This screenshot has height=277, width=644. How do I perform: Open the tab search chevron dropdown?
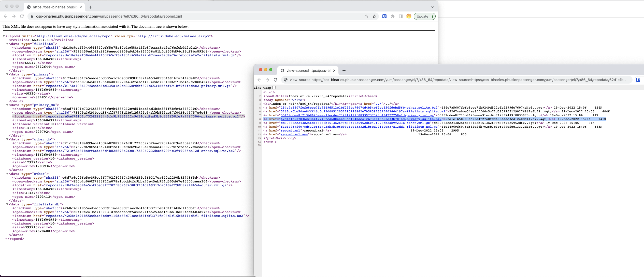pyautogui.click(x=432, y=7)
